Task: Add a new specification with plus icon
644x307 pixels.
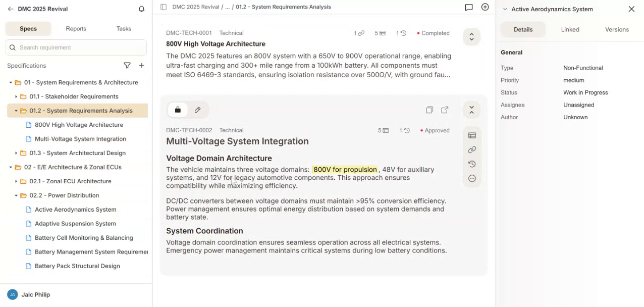Action: pos(141,66)
